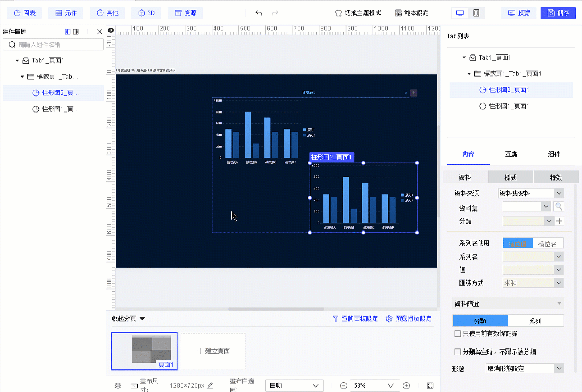This screenshot has height=392, width=582.
Task: Click the plus icon beside 分類
Action: coord(560,221)
